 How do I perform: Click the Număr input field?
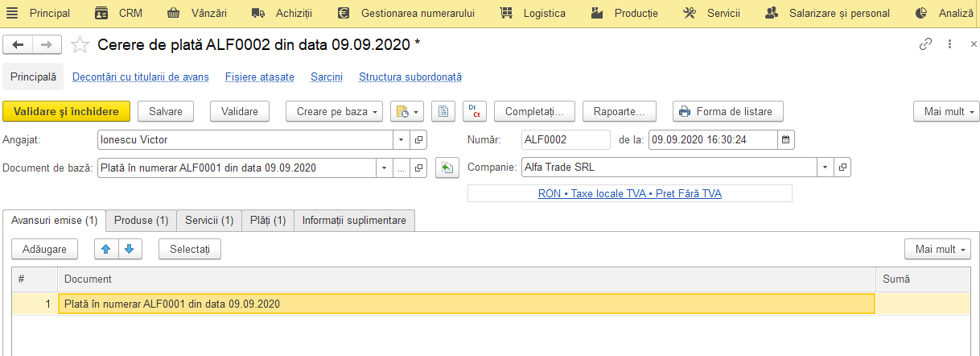tap(566, 139)
